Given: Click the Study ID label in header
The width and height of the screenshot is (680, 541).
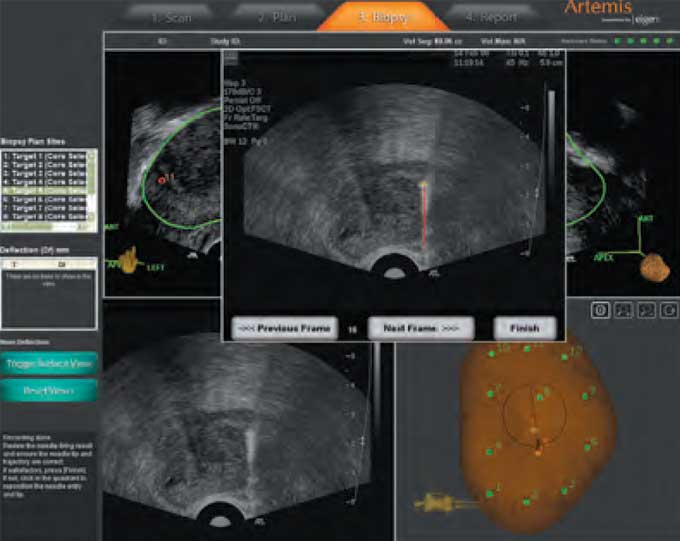Looking at the screenshot, I should (x=225, y=42).
